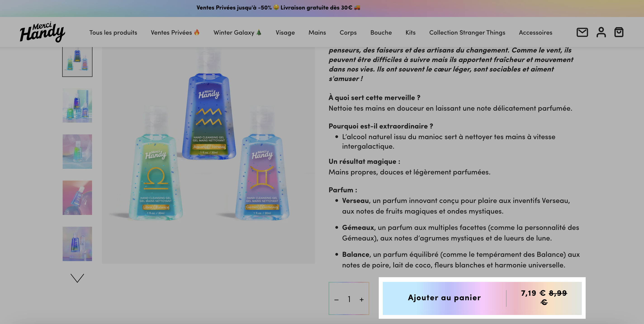644x324 pixels.
Task: Go to Kits category
Action: pos(410,33)
